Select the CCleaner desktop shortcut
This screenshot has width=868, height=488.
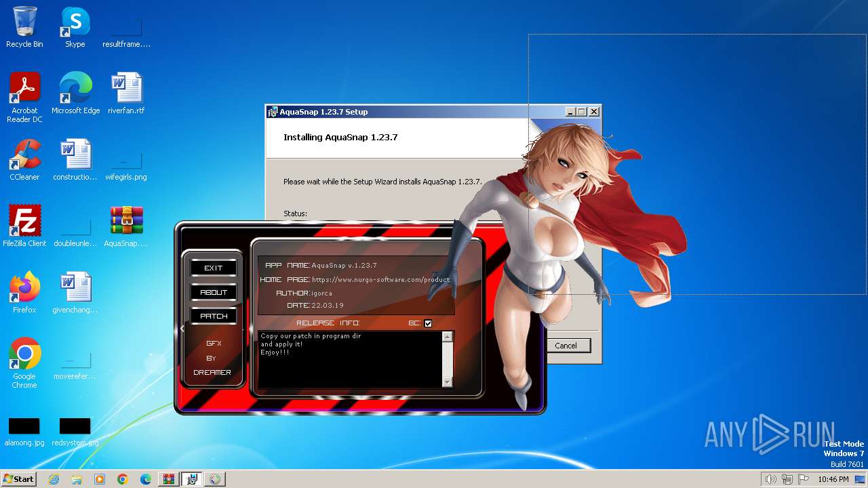[24, 160]
